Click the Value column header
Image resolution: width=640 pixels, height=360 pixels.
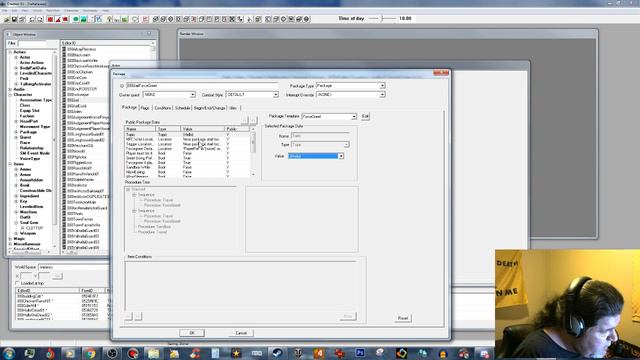click(x=203, y=129)
